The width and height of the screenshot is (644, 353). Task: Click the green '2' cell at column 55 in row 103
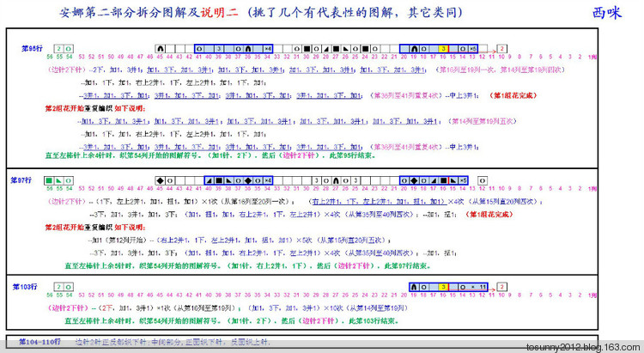pyautogui.click(x=59, y=287)
